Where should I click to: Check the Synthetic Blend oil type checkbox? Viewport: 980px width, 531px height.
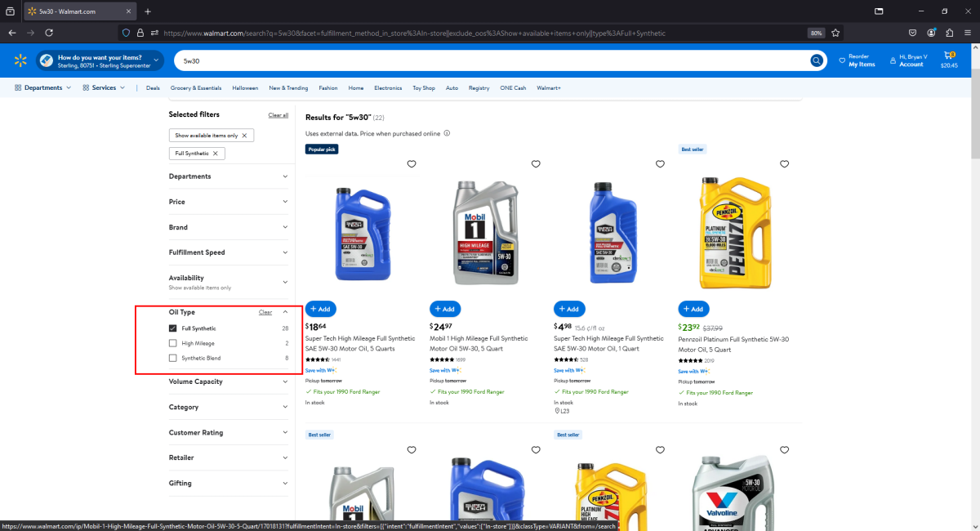[172, 358]
